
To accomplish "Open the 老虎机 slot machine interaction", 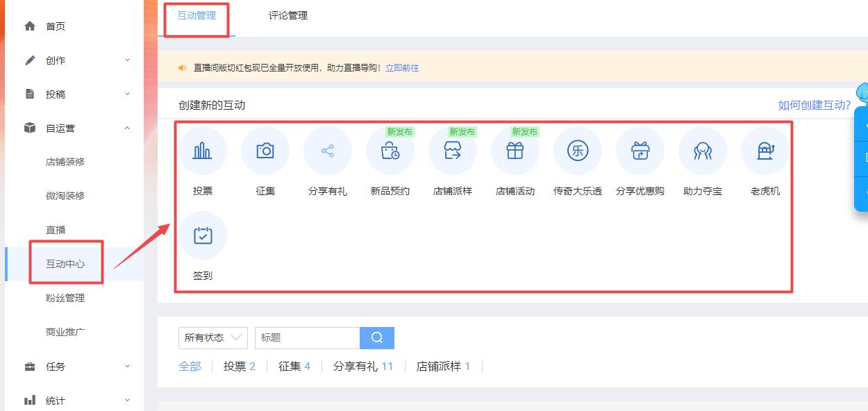I will click(765, 150).
